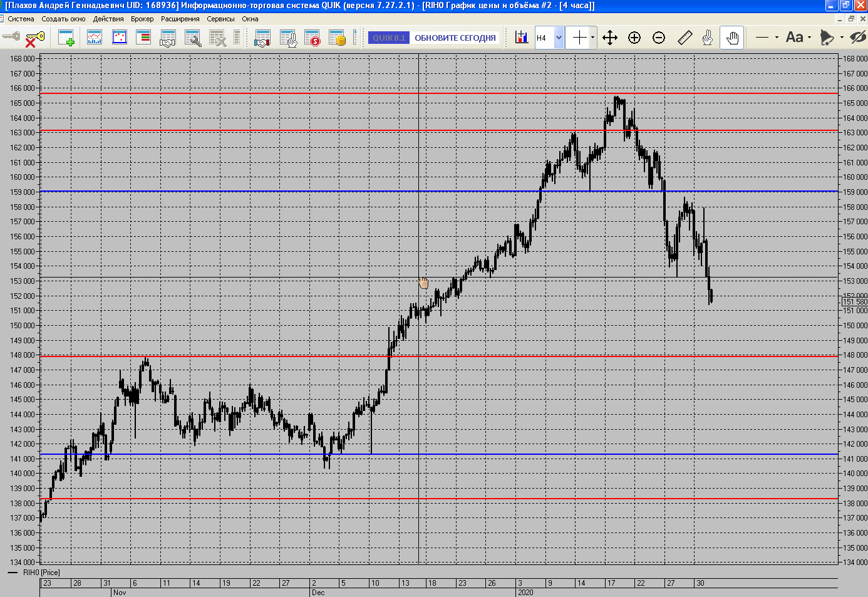Click the gray handshake table icon
Screen dimensions: 868x597
tap(168, 38)
